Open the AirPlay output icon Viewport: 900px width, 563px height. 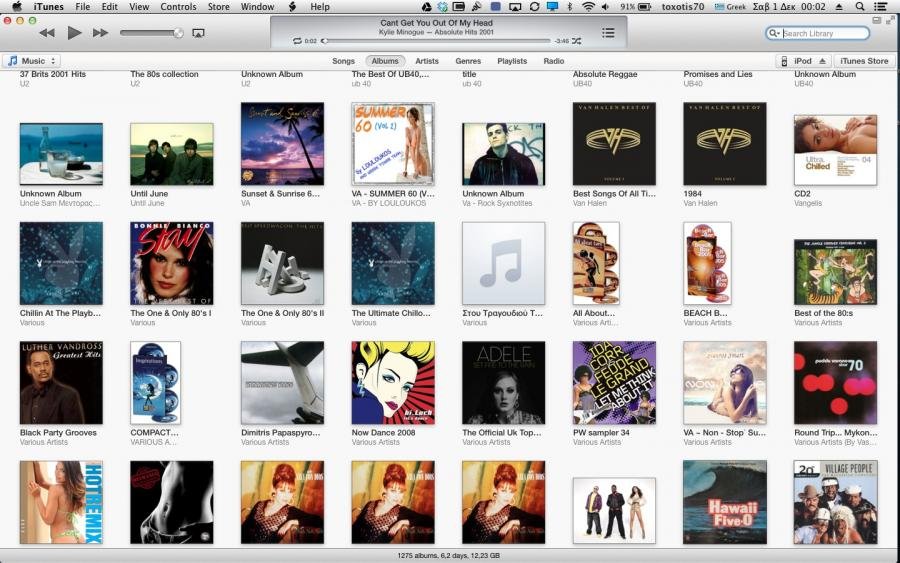[x=198, y=33]
